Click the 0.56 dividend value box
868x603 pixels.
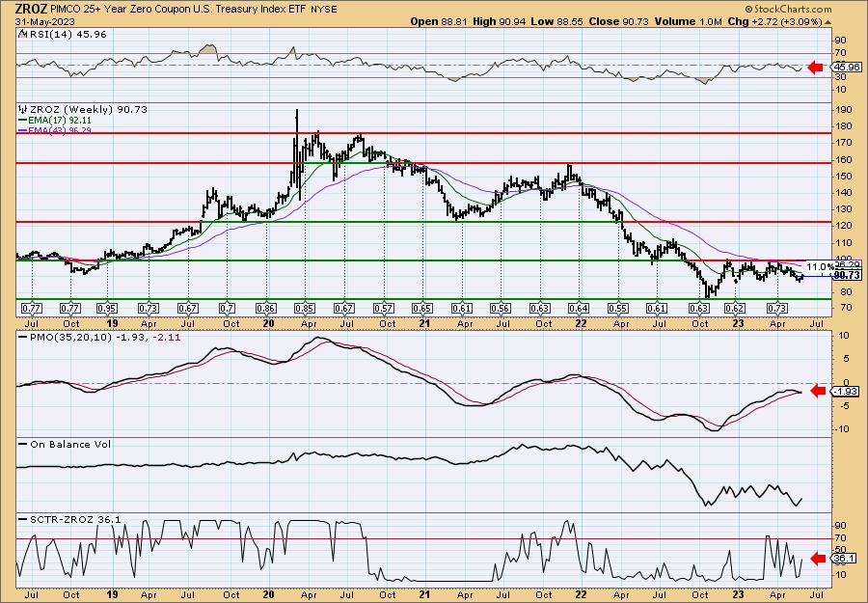501,308
